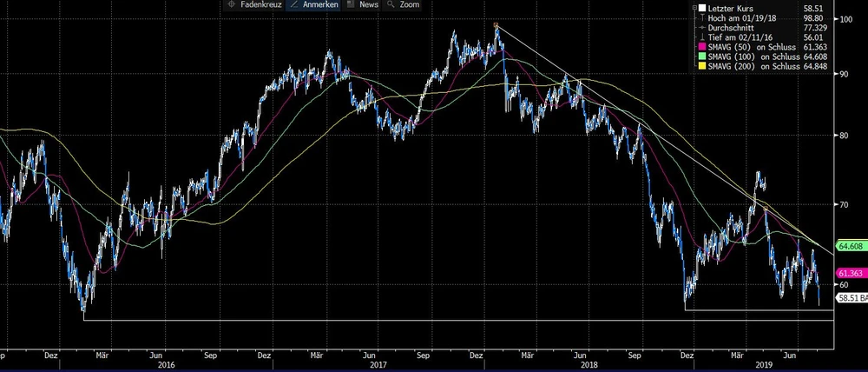Collapse the legend using the minus box
868x372 pixels.
[x=694, y=8]
